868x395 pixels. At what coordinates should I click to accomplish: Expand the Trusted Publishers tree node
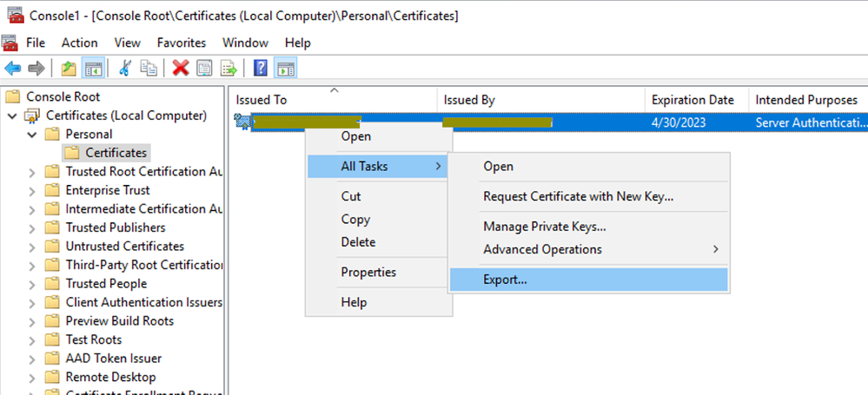[32, 228]
